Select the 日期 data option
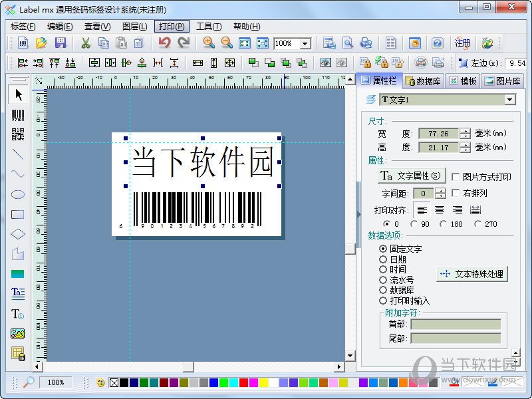Viewport: 532px width, 399px height. point(383,259)
